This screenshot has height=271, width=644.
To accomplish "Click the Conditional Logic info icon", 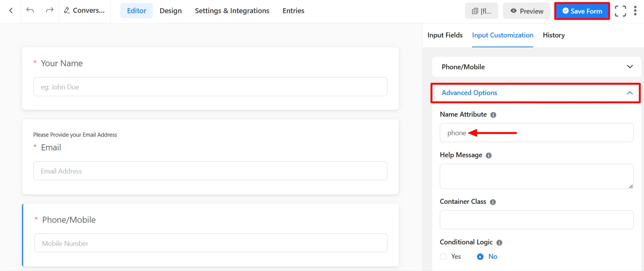I will click(x=499, y=243).
